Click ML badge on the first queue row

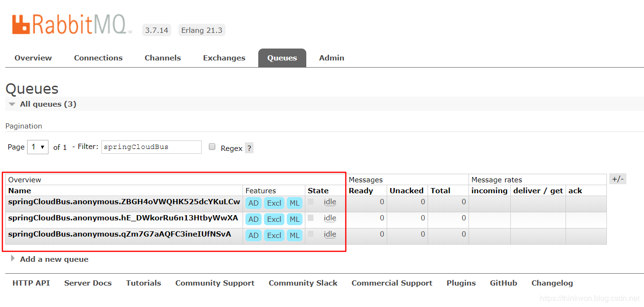tap(294, 203)
